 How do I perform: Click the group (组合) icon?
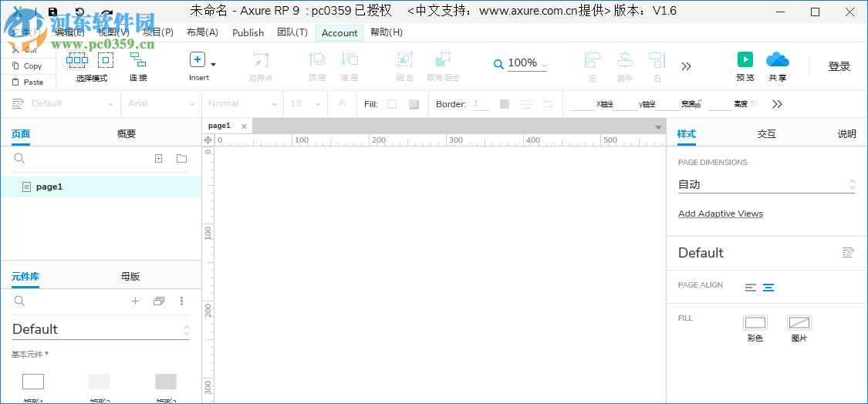[405, 60]
